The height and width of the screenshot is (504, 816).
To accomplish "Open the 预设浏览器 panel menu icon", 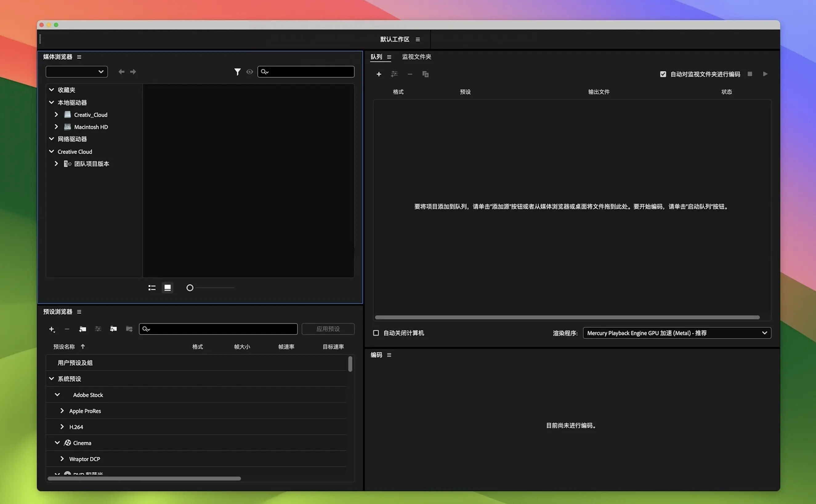I will point(79,312).
